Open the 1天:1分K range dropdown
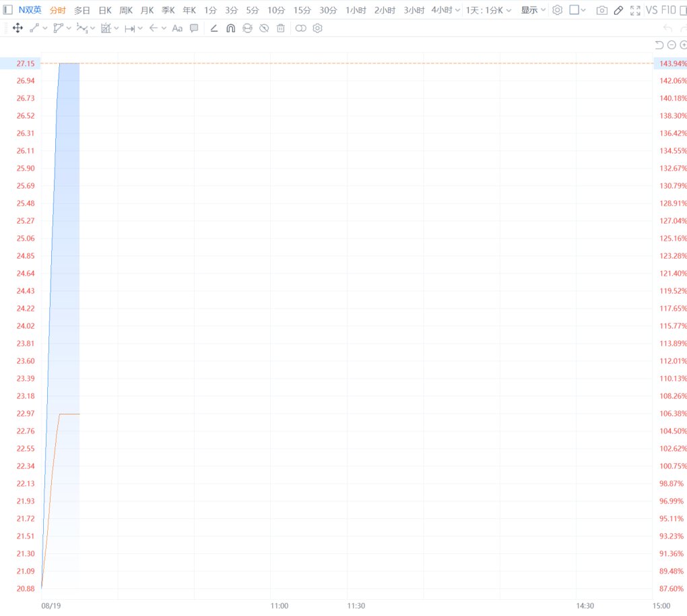 [488, 9]
